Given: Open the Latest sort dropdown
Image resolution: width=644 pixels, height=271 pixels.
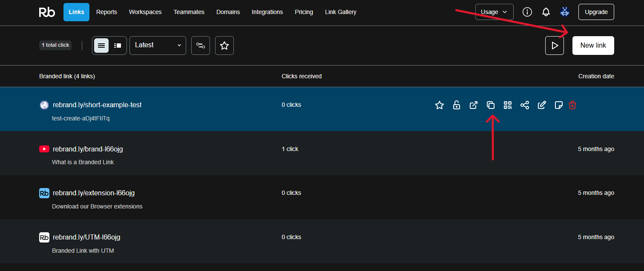Looking at the screenshot, I should 158,46.
